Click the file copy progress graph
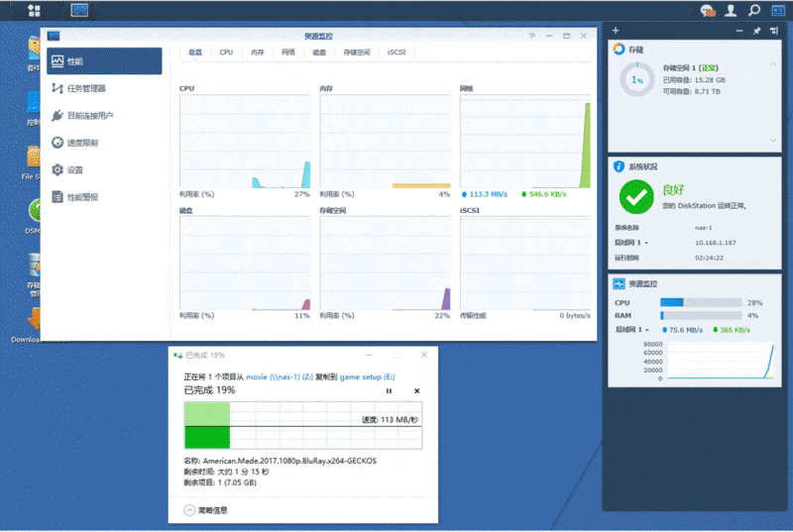Image resolution: width=793 pixels, height=532 pixels. [303, 425]
